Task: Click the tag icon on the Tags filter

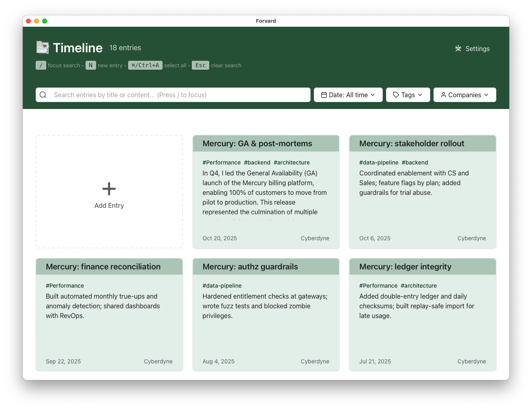Action: pos(395,94)
